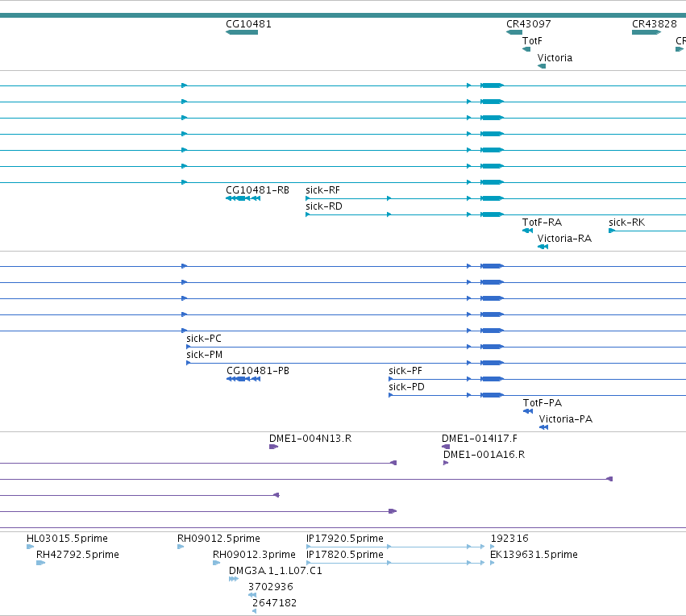
Task: Click the RH42792.5prime label
Action: [77, 555]
